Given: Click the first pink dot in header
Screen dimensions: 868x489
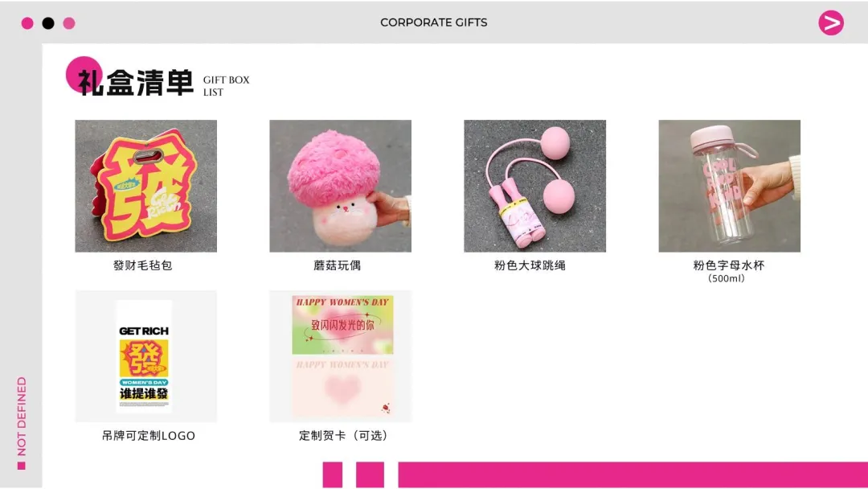Looking at the screenshot, I should (27, 23).
